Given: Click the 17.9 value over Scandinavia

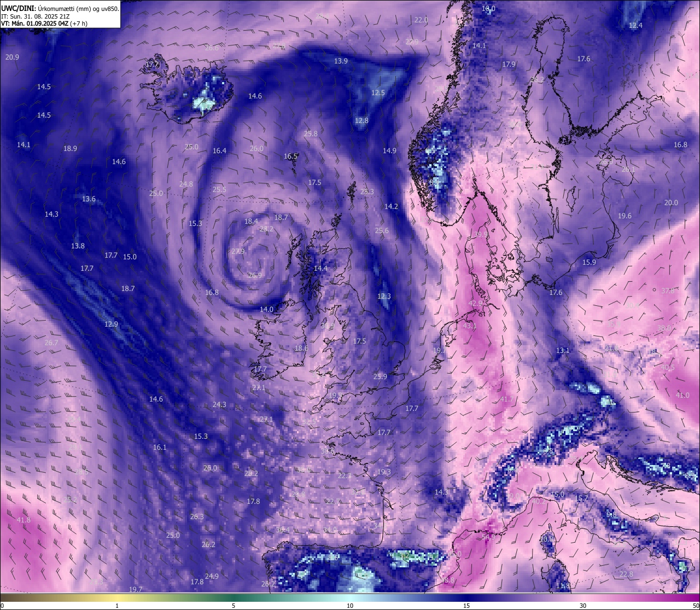Looking at the screenshot, I should point(509,64).
